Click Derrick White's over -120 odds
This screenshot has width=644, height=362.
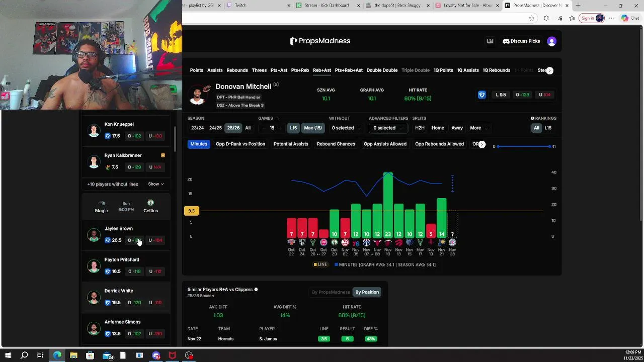click(x=134, y=303)
